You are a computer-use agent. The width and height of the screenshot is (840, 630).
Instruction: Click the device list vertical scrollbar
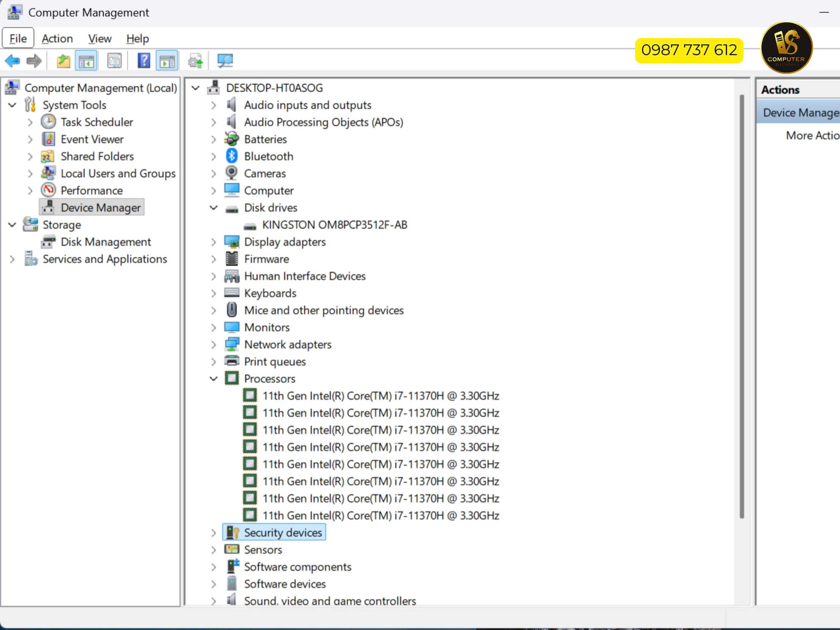pos(742,306)
